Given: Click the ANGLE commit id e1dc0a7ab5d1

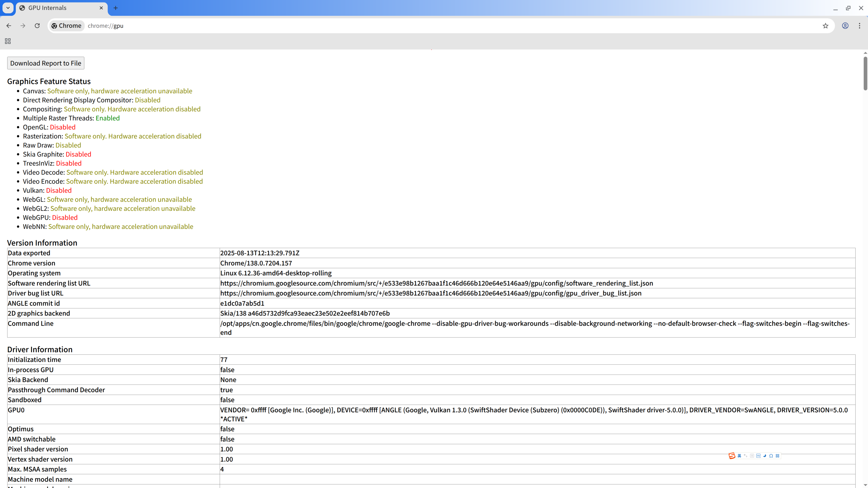Looking at the screenshot, I should 242,303.
